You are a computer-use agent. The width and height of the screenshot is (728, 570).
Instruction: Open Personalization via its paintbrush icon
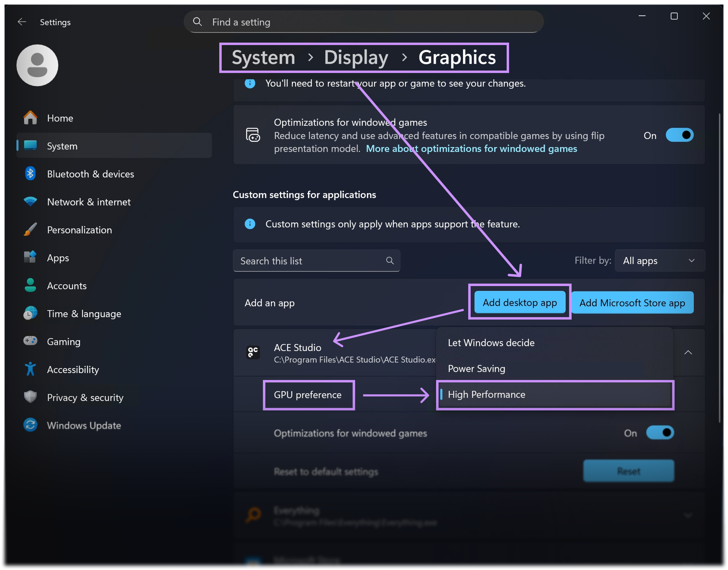30,229
